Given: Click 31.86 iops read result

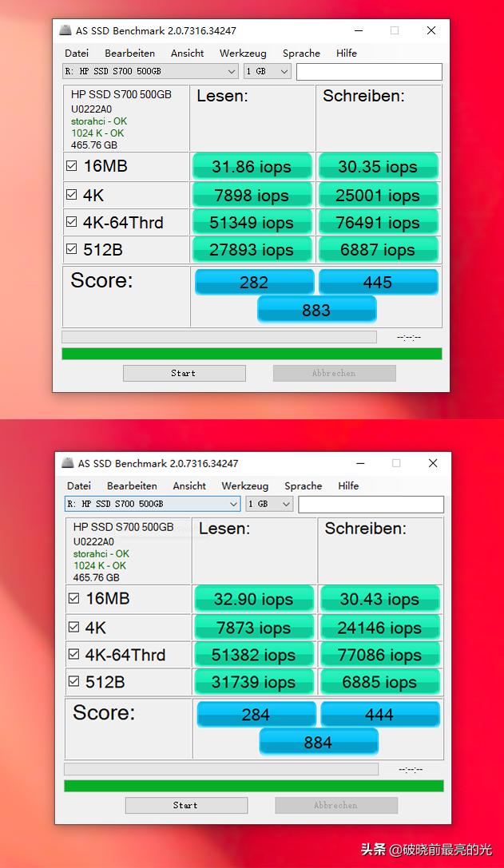Looking at the screenshot, I should click(252, 167).
